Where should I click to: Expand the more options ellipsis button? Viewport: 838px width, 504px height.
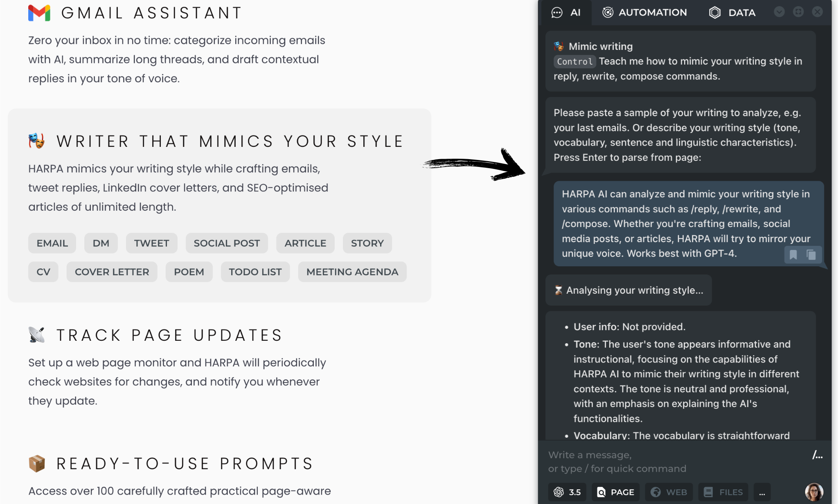click(x=762, y=492)
